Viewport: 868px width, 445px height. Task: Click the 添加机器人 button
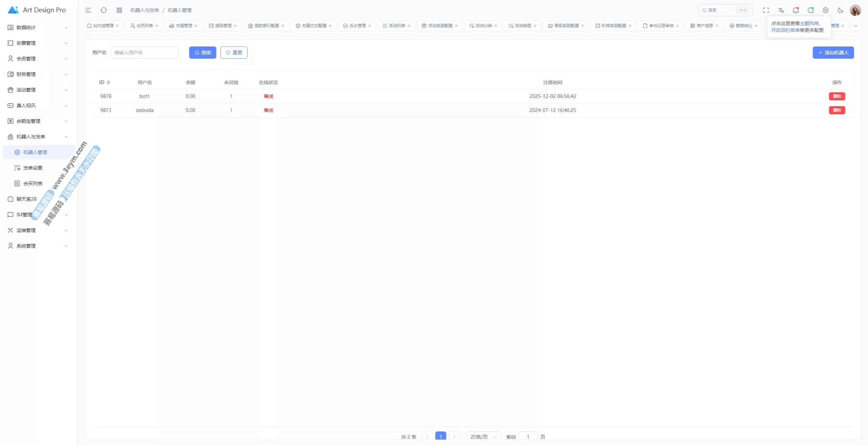pos(833,53)
